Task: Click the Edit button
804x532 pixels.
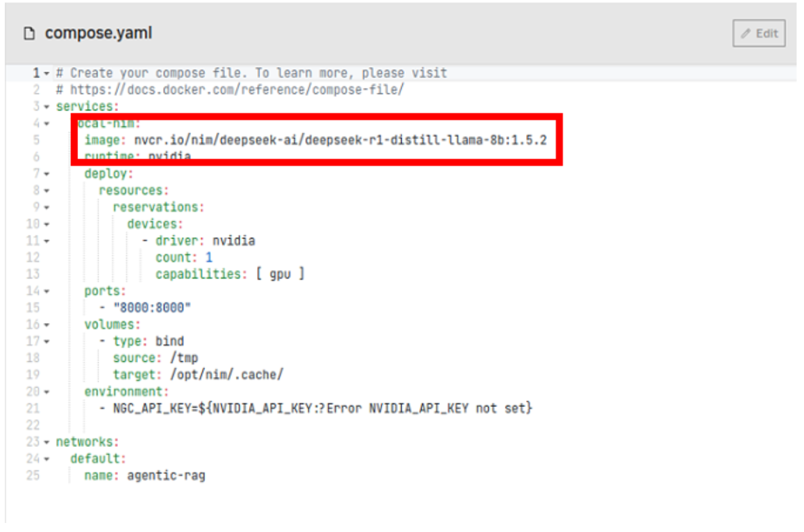Action: (759, 34)
